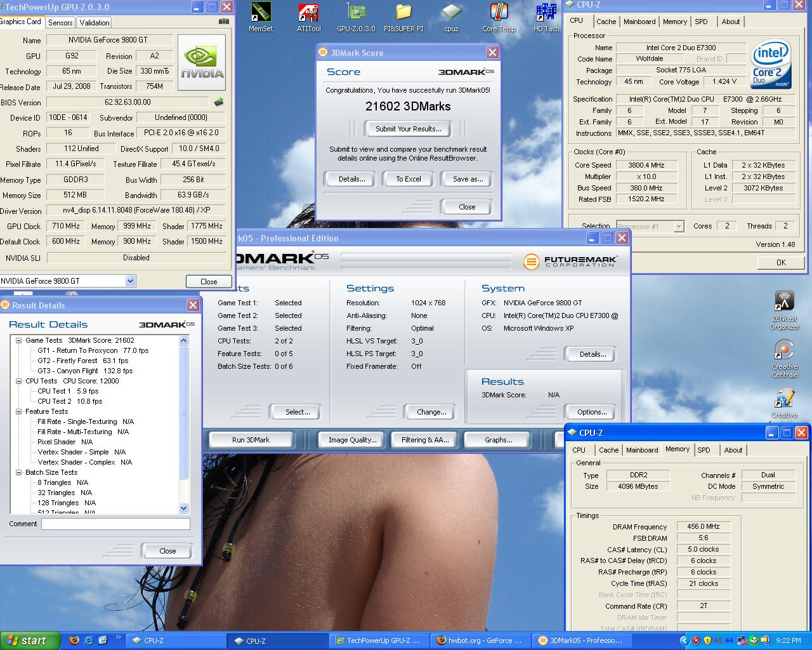The height and width of the screenshot is (650, 812).
Task: Show hidden tray icons arrow
Action: (683, 640)
